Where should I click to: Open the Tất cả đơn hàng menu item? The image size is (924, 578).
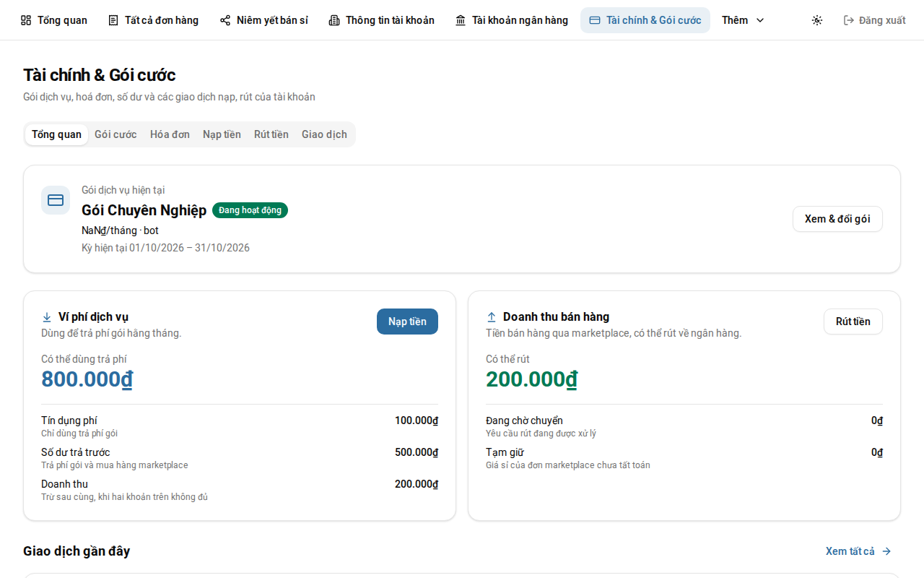153,20
